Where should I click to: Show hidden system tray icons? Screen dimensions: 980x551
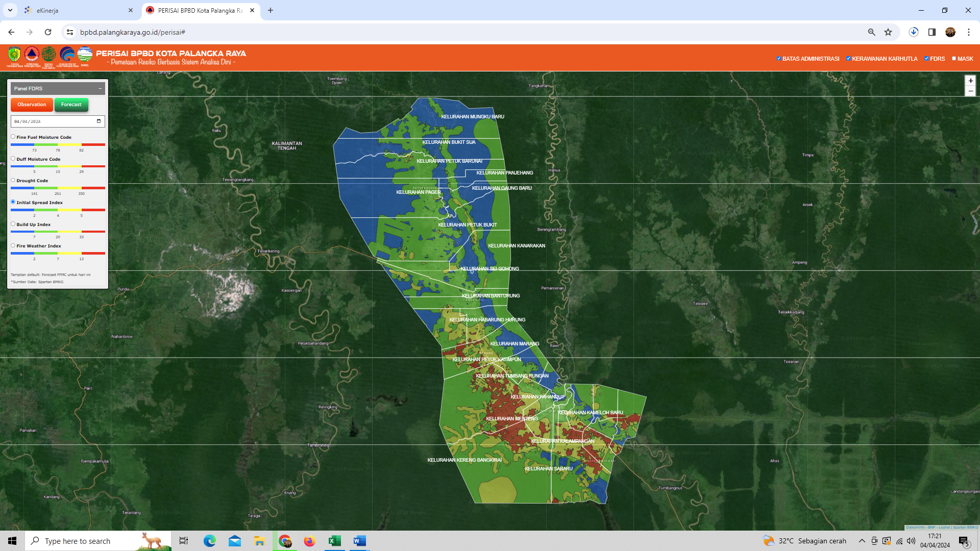pyautogui.click(x=862, y=541)
